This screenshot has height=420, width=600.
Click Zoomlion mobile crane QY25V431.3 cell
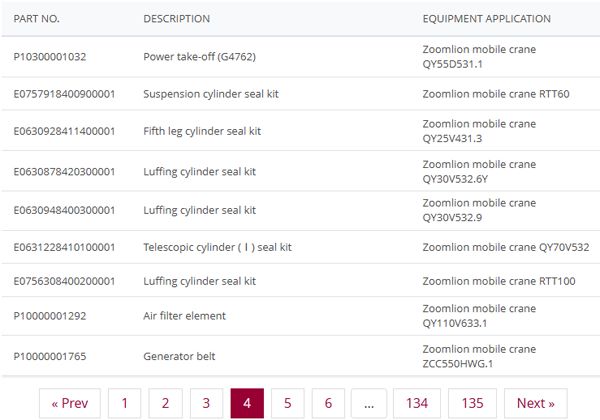[x=479, y=131]
